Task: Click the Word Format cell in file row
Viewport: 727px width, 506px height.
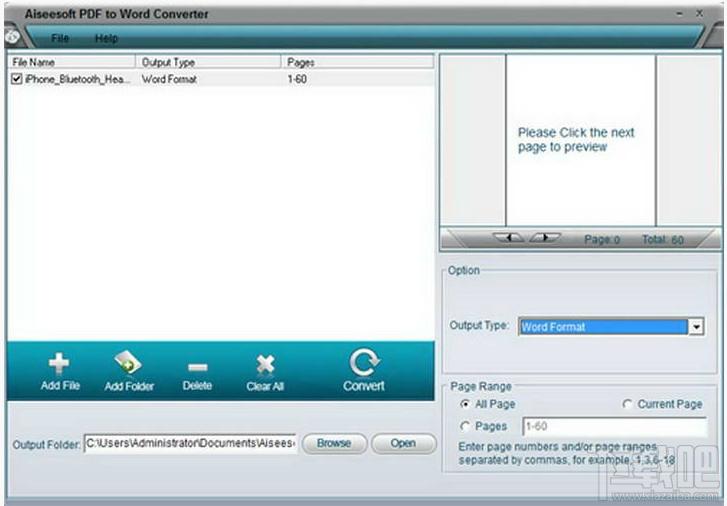Action: (x=169, y=79)
